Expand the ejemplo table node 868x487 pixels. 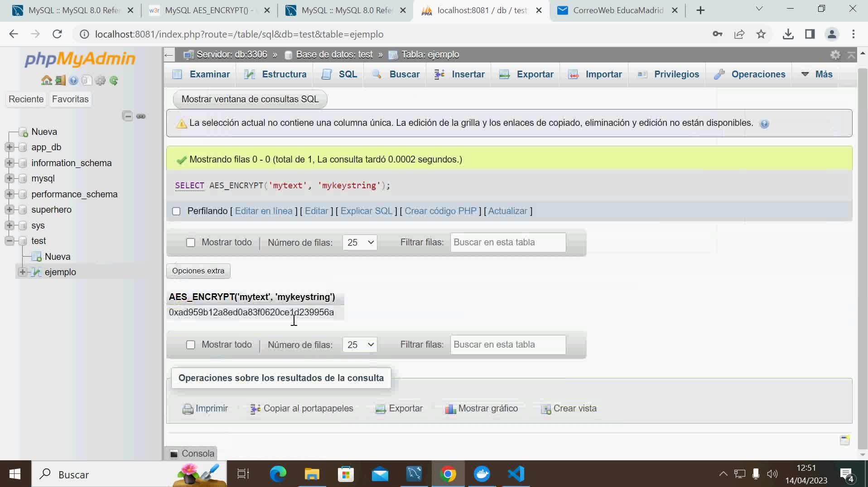pyautogui.click(x=22, y=272)
